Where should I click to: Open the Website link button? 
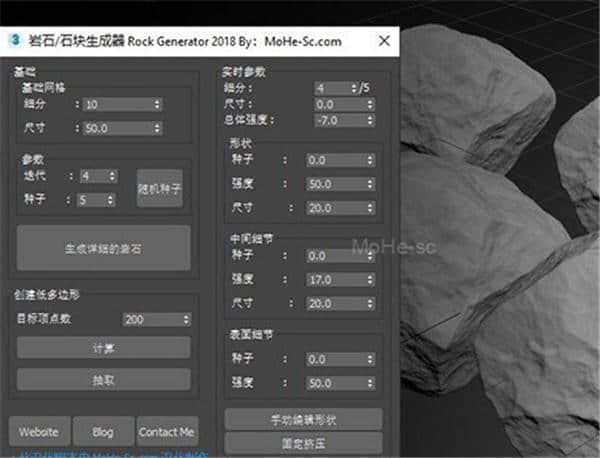[38, 432]
